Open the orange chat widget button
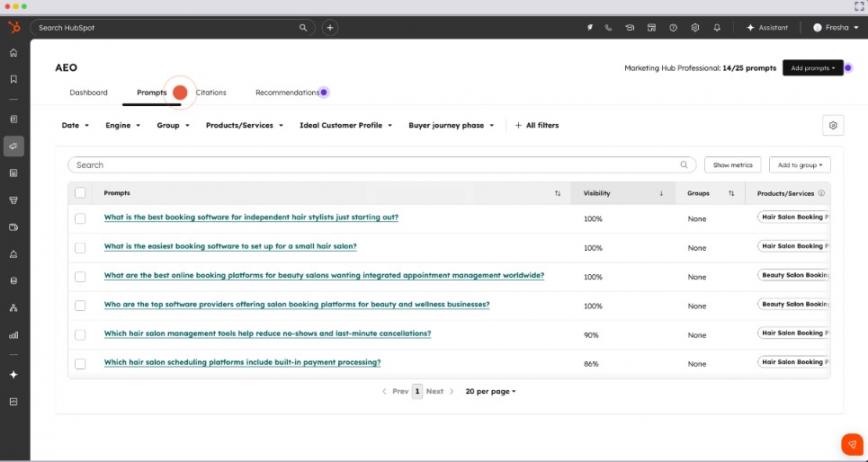 coord(852,444)
